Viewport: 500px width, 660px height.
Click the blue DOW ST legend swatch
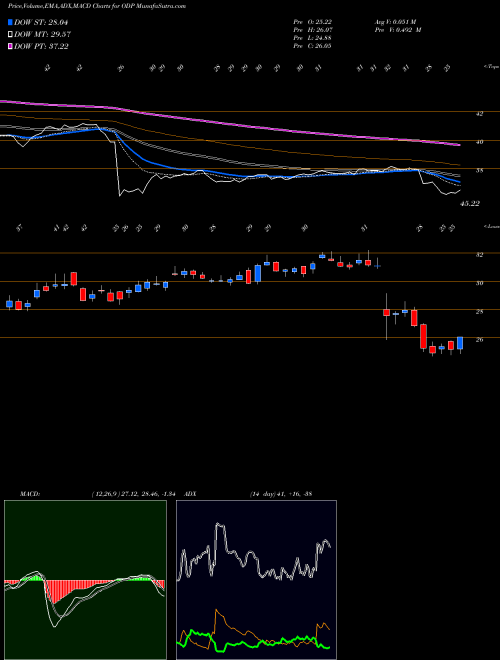[10, 22]
